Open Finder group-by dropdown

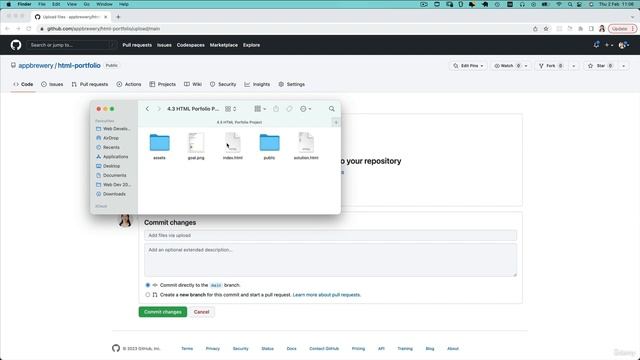[260, 109]
